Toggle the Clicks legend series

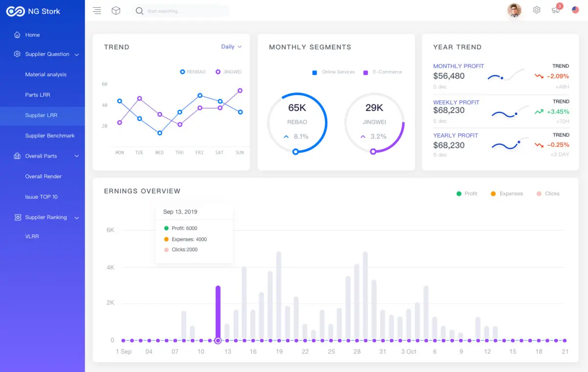548,194
